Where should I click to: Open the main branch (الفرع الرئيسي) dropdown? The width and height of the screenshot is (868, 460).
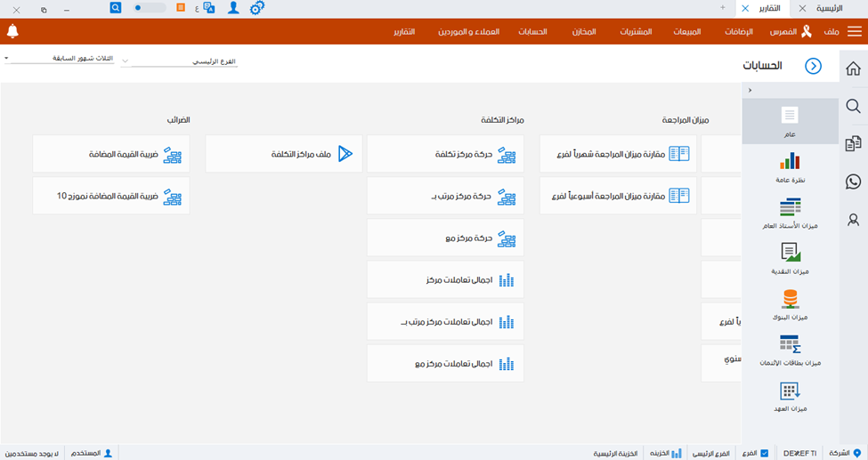[125, 62]
